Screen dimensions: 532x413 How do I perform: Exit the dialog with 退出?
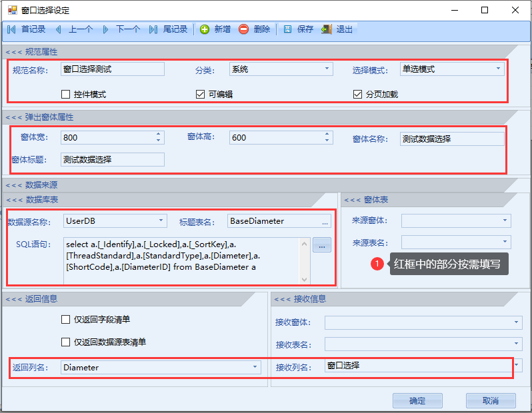coord(337,29)
